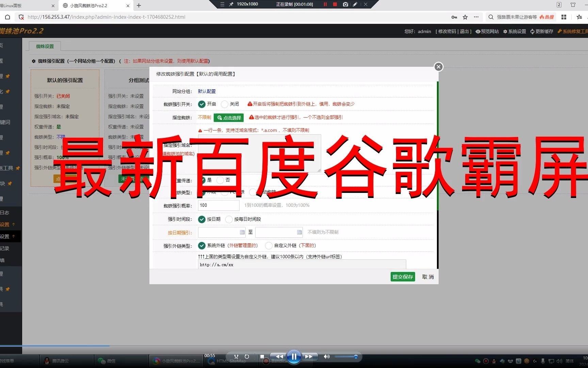The width and height of the screenshot is (588, 368).
Task: Open the start date calendar picker icon
Action: [x=242, y=232]
